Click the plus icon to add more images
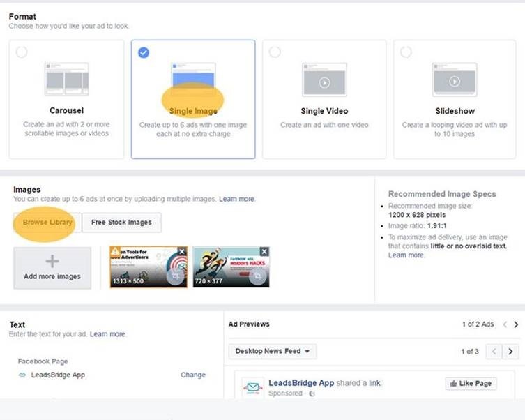 (52, 261)
